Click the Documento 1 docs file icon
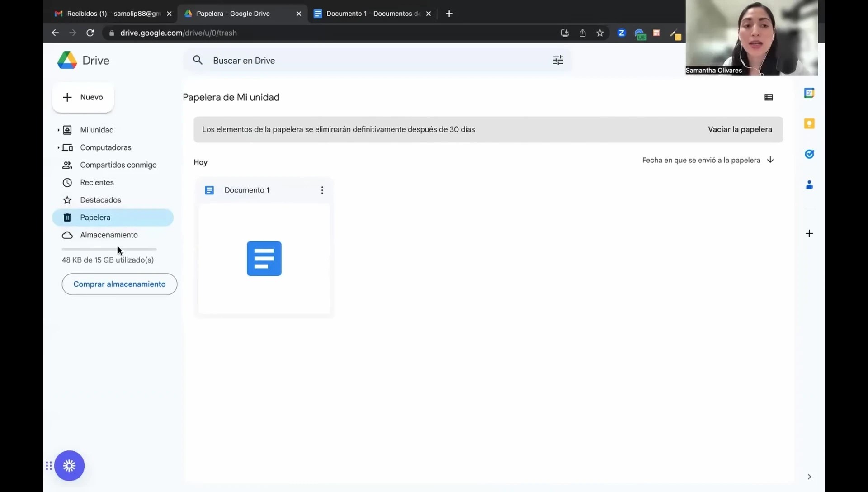This screenshot has width=868, height=492. tap(209, 190)
